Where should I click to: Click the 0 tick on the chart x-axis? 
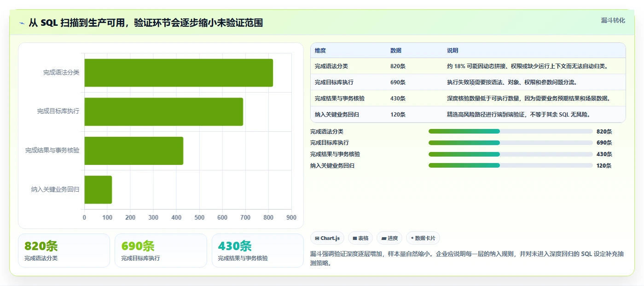pos(84,217)
